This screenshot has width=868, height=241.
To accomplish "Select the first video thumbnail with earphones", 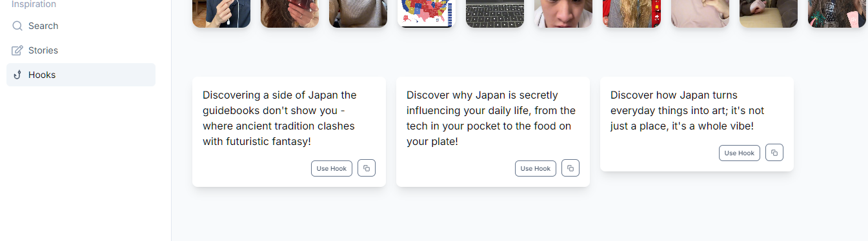I will tap(221, 14).
